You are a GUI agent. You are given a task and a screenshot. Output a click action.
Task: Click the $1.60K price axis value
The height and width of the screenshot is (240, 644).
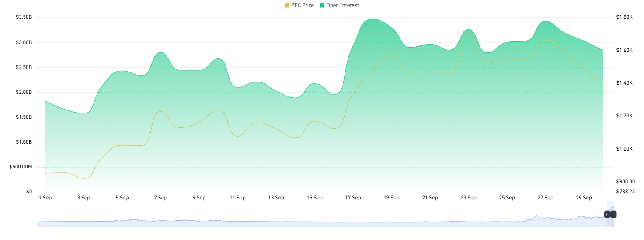(x=624, y=51)
